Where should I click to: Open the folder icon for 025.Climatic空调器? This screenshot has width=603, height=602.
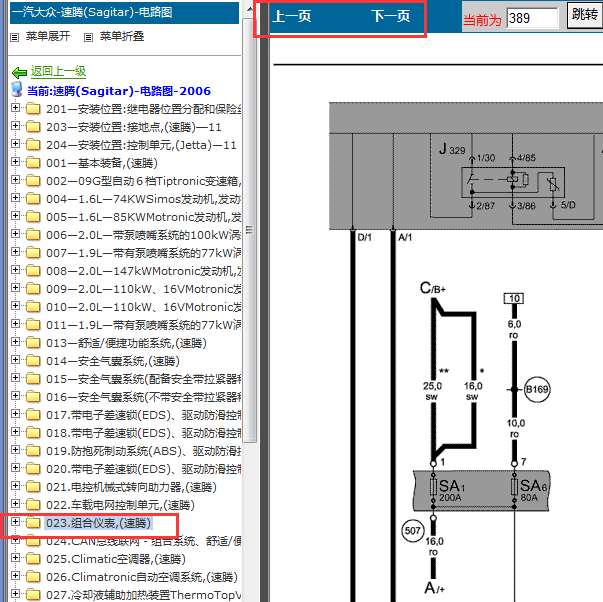(x=33, y=559)
